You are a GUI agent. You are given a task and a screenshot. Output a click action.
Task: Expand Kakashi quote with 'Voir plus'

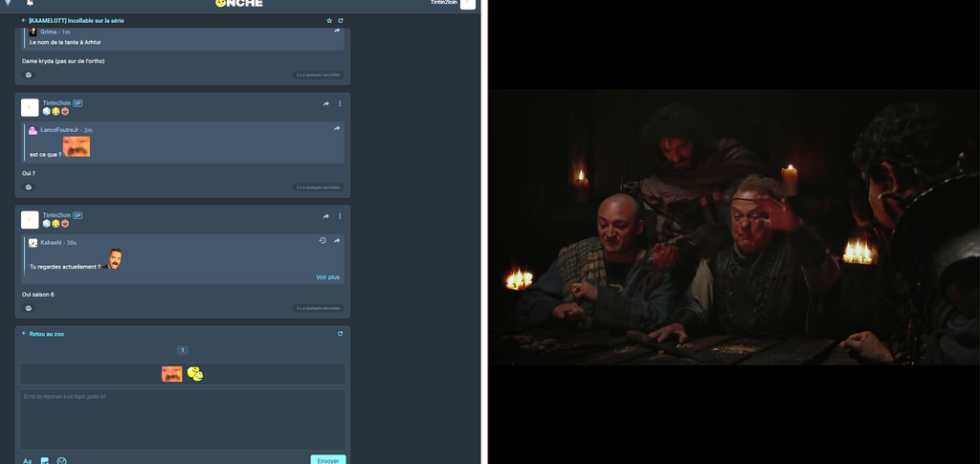pos(327,277)
